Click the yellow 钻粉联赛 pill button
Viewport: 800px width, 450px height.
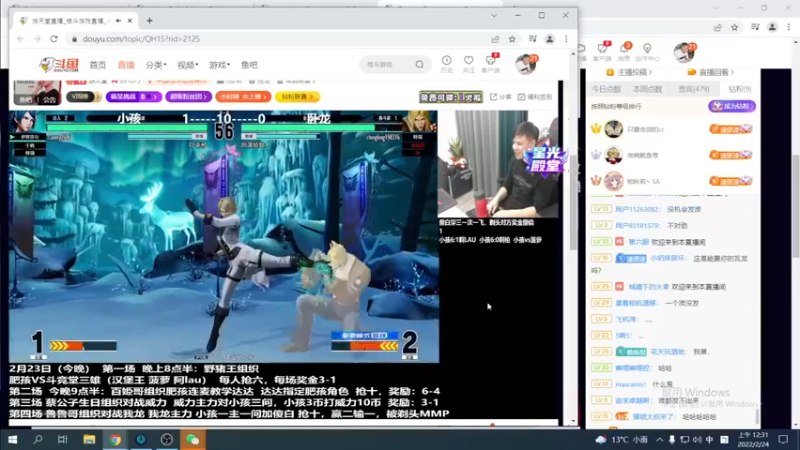(297, 96)
